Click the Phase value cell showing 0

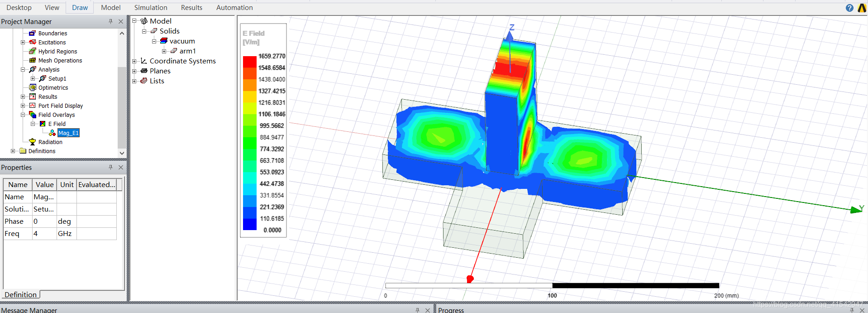tap(44, 222)
